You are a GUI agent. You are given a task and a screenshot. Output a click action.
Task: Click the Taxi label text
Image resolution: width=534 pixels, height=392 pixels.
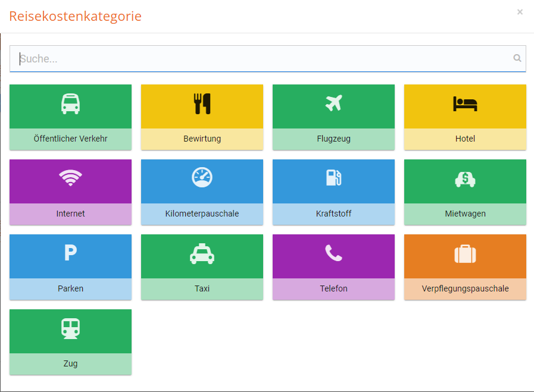pyautogui.click(x=202, y=289)
